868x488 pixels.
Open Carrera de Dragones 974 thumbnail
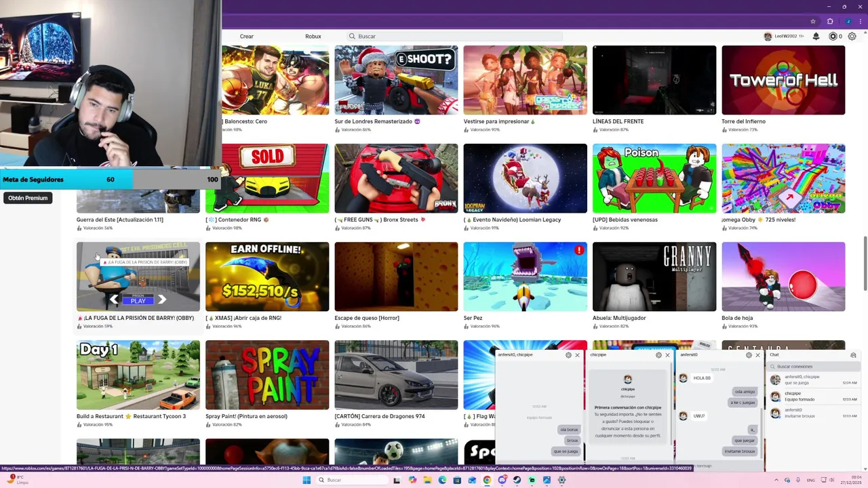396,375
